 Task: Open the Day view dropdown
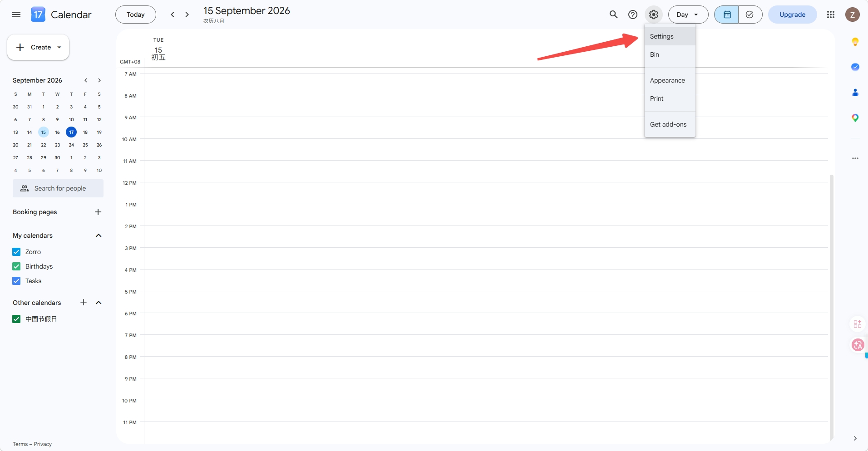(x=688, y=15)
